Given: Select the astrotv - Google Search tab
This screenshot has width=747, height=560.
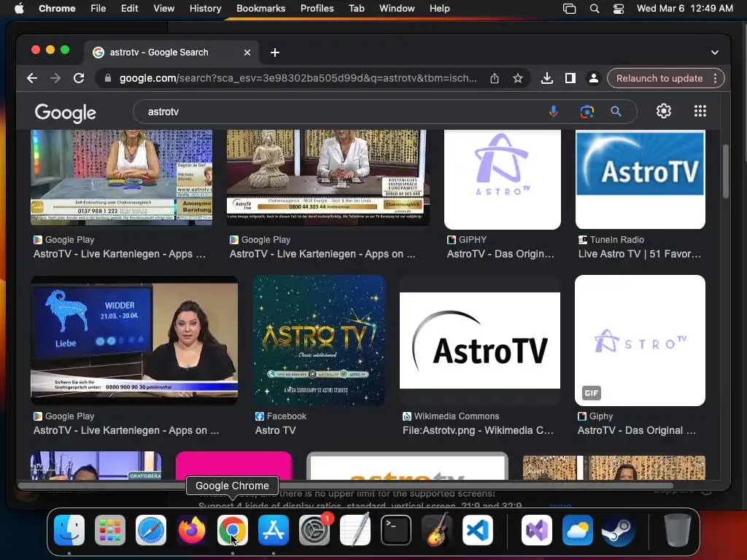Looking at the screenshot, I should [x=172, y=52].
